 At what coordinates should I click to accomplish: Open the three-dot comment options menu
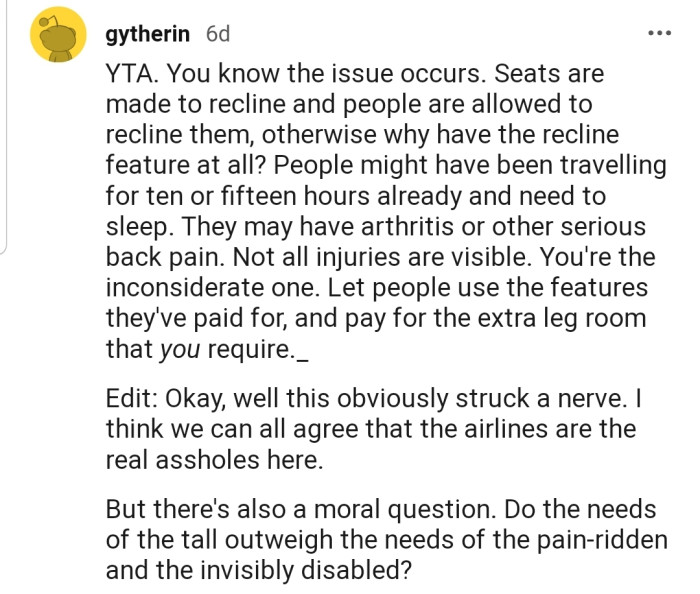(659, 33)
